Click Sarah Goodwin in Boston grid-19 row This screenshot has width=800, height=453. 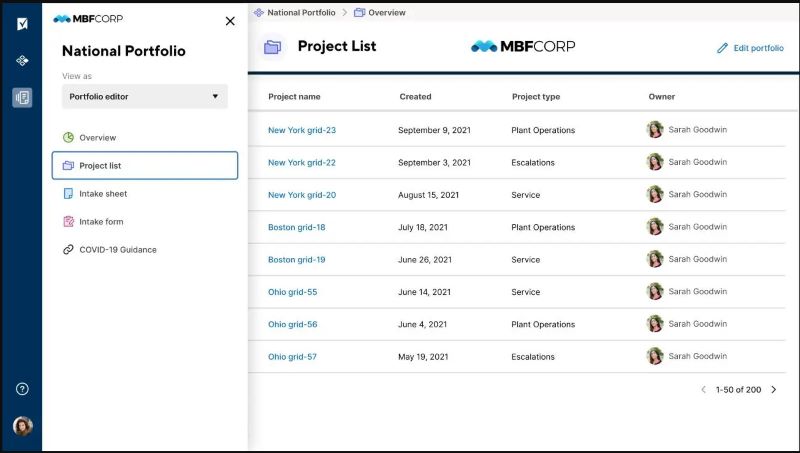(697, 259)
